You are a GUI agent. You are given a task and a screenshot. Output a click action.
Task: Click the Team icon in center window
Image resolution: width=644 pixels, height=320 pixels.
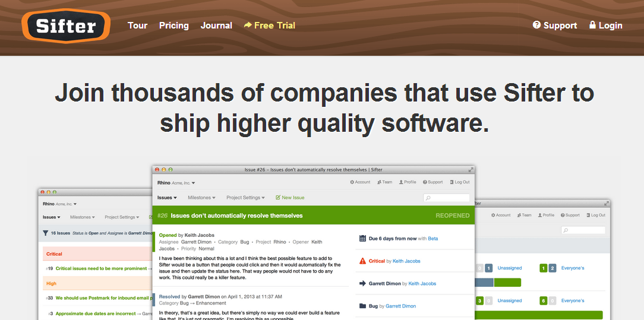[378, 182]
